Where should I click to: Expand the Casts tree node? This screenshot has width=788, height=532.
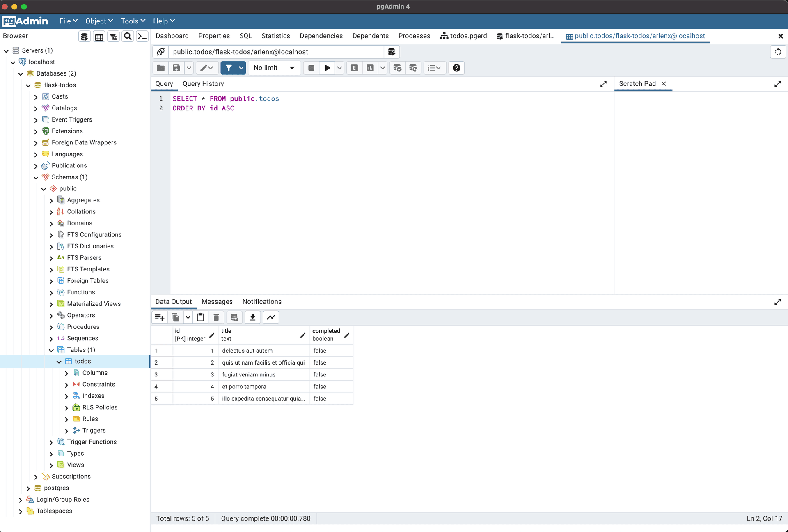(36, 97)
